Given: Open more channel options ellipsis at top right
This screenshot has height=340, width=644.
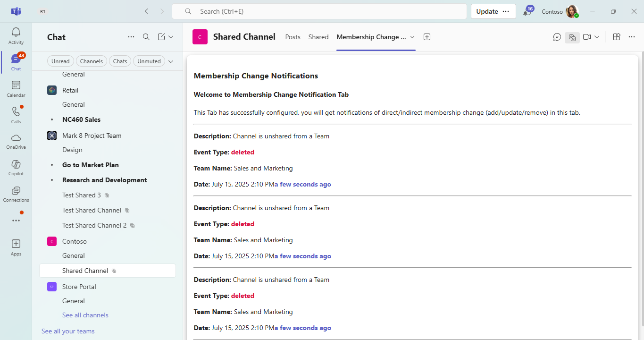Looking at the screenshot, I should pyautogui.click(x=632, y=37).
